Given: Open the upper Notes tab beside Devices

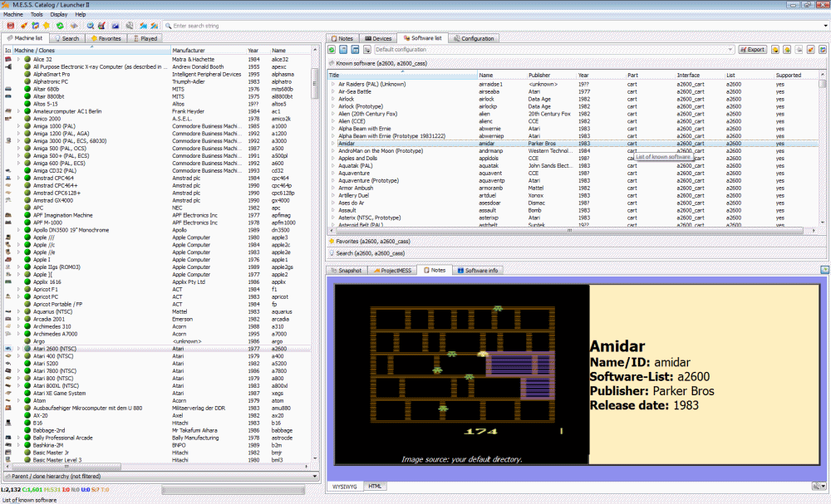Looking at the screenshot, I should coord(342,38).
